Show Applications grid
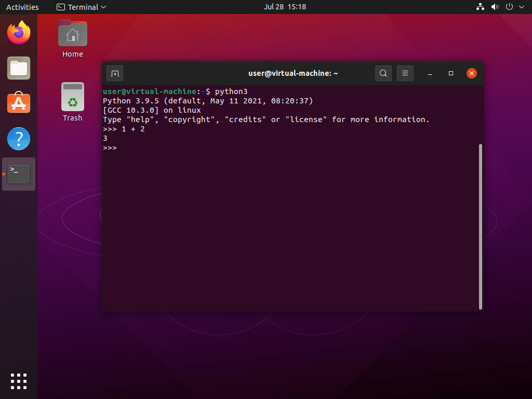This screenshot has width=532, height=399. 19,381
